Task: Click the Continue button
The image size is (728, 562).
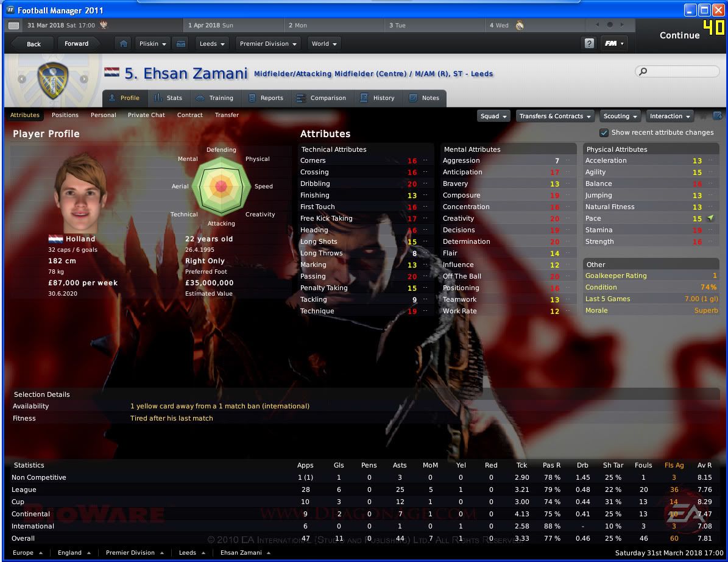Action: pos(679,35)
